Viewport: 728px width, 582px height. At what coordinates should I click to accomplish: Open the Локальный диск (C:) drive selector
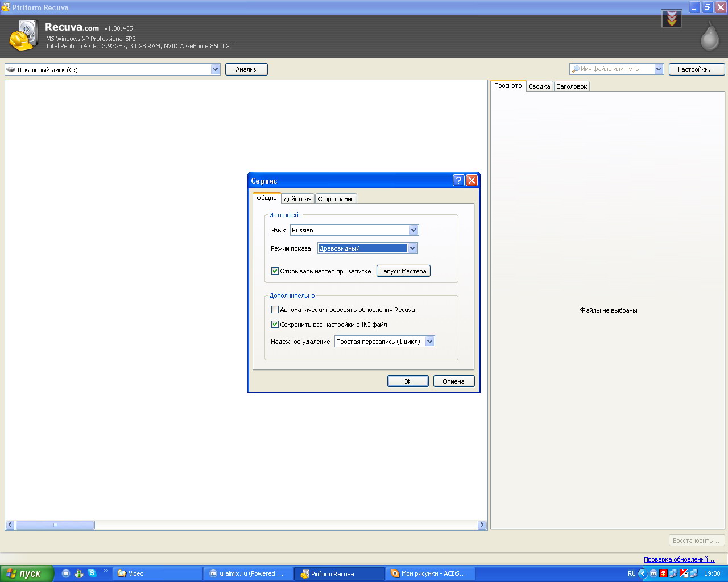click(113, 69)
